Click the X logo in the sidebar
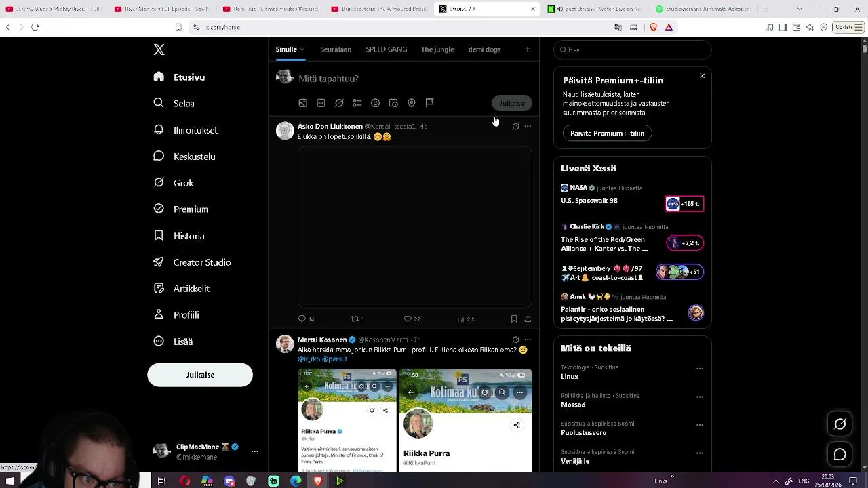Screen dimensions: 868x488 coord(159,49)
